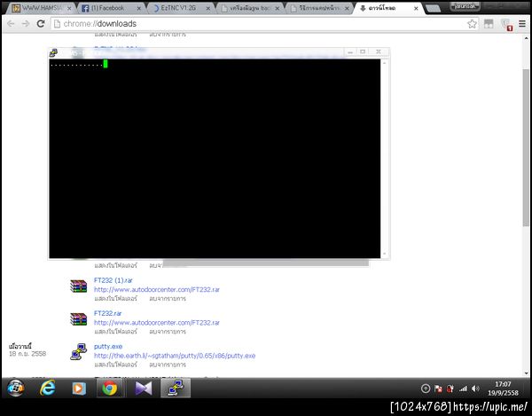Screen dimensions: 532x416
Task: Close the Facebook tab
Action: point(139,9)
